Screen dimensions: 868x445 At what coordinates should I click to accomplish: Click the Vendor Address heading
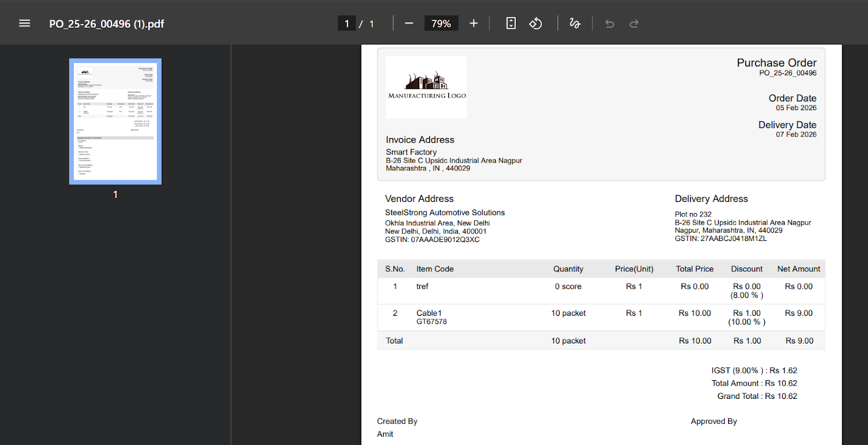tap(419, 199)
